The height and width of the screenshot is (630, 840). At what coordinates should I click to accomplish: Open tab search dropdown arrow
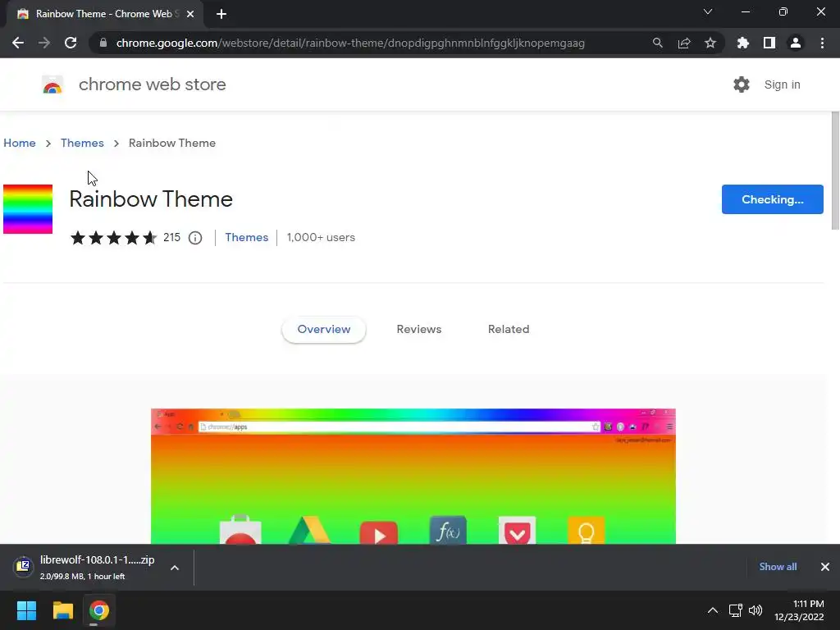pyautogui.click(x=708, y=11)
